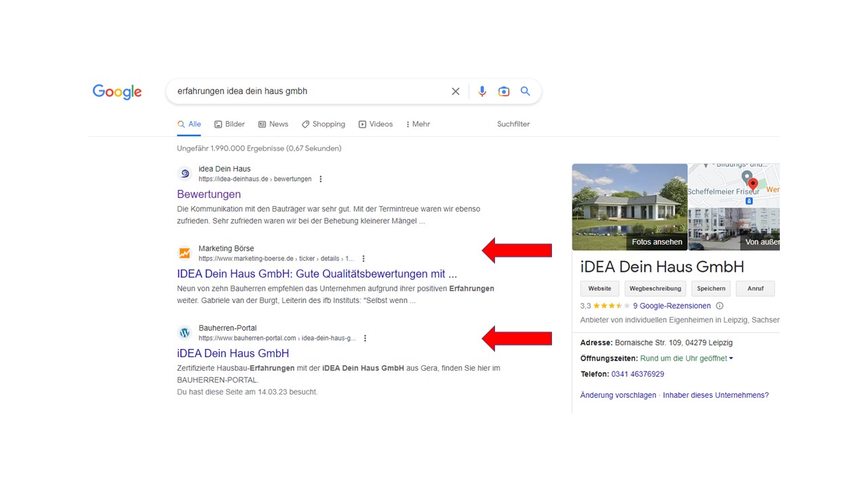Open the IDEA Dein Haus GmbH Gute Qualitätsbewertungen result

coord(317,274)
